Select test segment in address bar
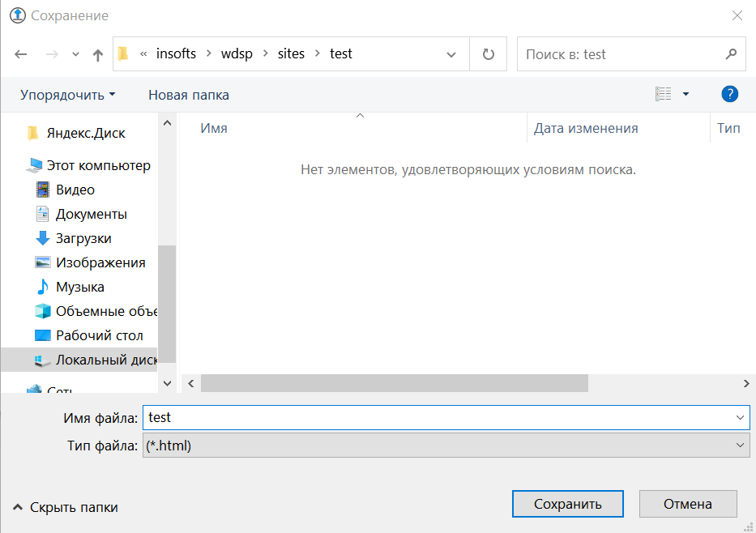Image resolution: width=756 pixels, height=533 pixels. (341, 53)
